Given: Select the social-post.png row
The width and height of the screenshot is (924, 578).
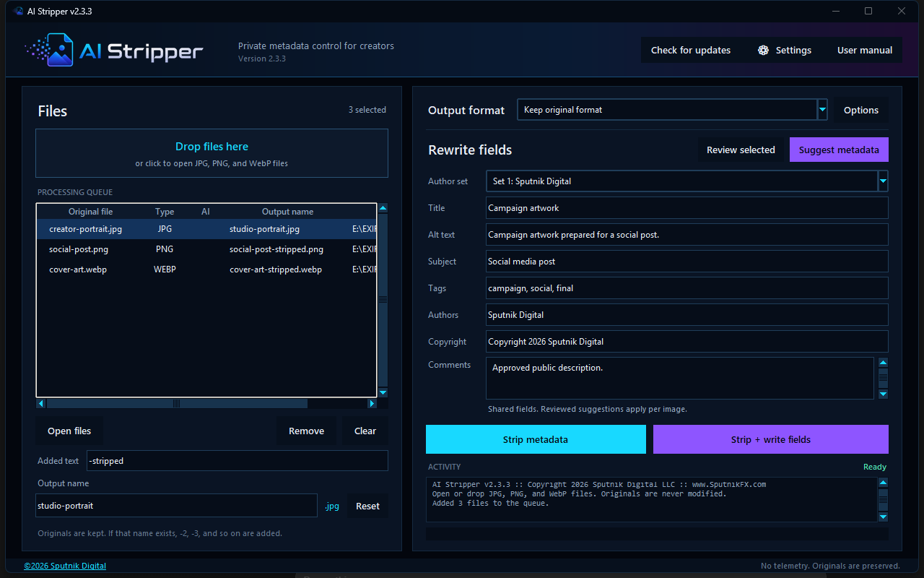Looking at the screenshot, I should [207, 249].
